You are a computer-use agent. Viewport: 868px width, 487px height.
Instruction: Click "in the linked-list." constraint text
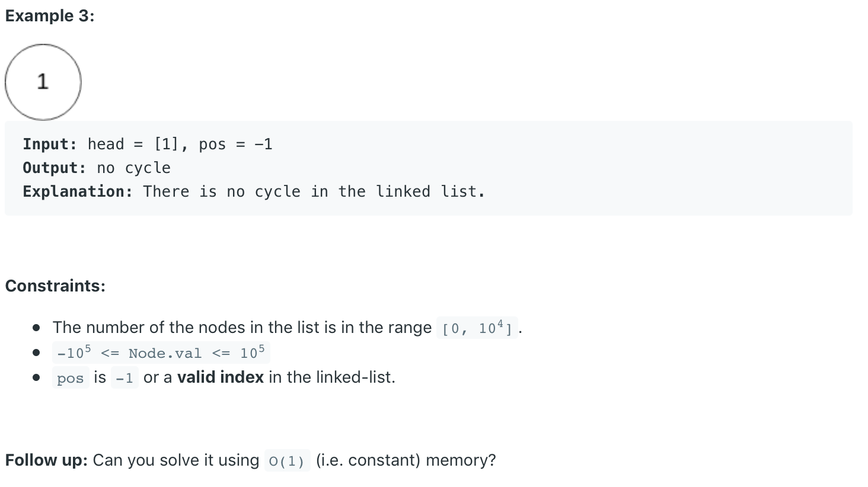332,377
